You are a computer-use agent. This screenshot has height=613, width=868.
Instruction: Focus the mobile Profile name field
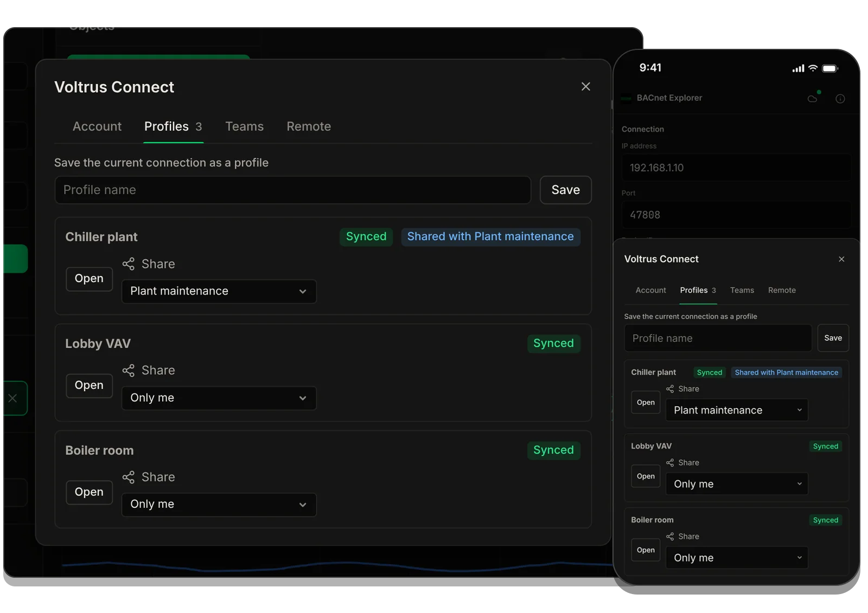(718, 338)
